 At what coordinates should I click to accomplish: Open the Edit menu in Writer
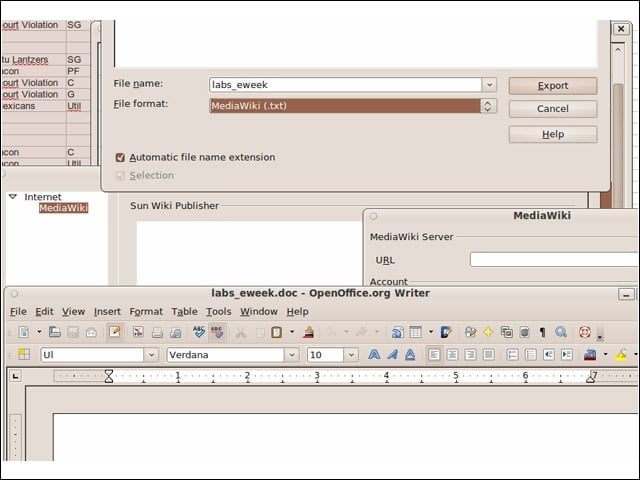click(44, 312)
